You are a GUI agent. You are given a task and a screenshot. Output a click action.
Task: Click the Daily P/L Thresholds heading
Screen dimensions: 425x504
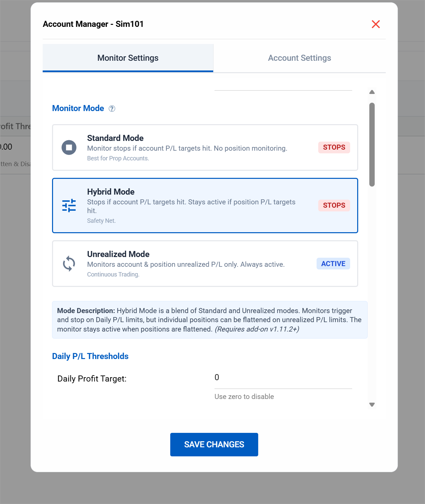click(x=90, y=356)
